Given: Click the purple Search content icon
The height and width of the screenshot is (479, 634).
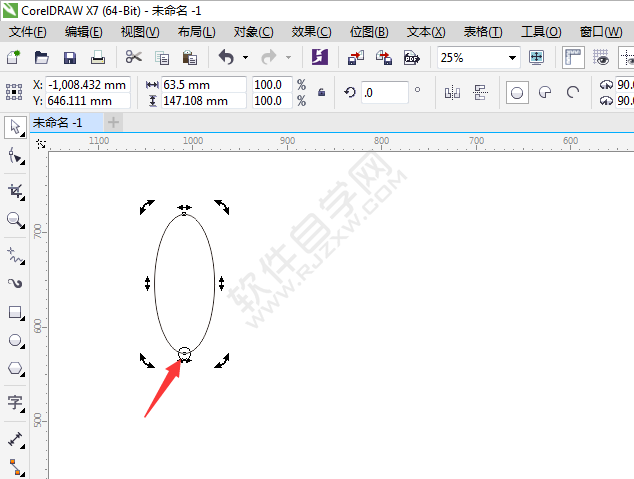Looking at the screenshot, I should point(320,57).
